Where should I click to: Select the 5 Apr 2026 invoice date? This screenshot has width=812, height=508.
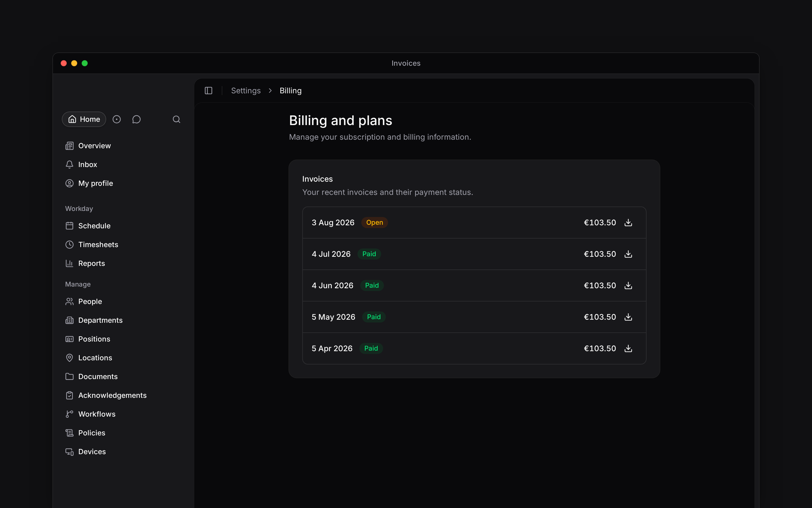[332, 348]
